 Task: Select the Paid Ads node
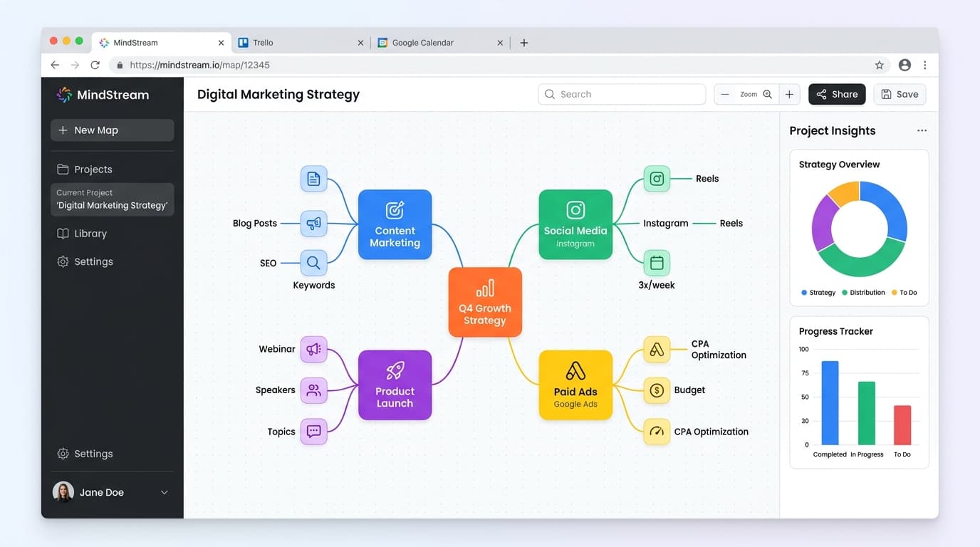(575, 385)
